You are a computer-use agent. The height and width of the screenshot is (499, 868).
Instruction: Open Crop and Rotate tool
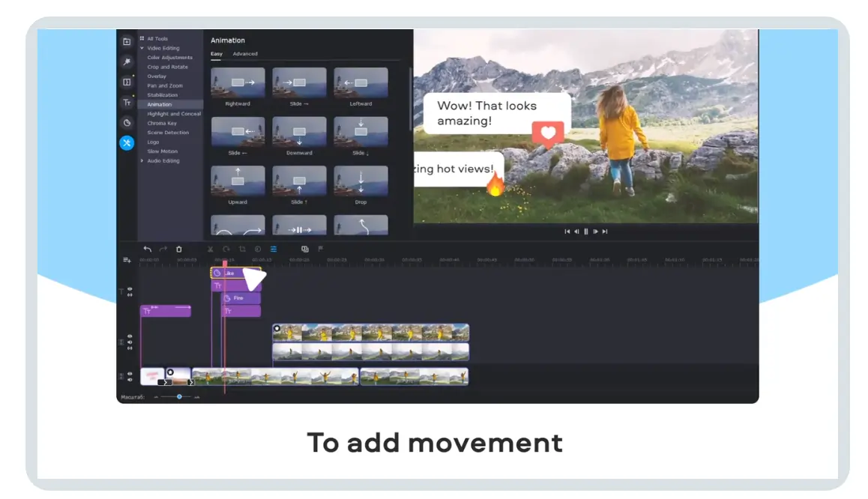click(x=168, y=67)
